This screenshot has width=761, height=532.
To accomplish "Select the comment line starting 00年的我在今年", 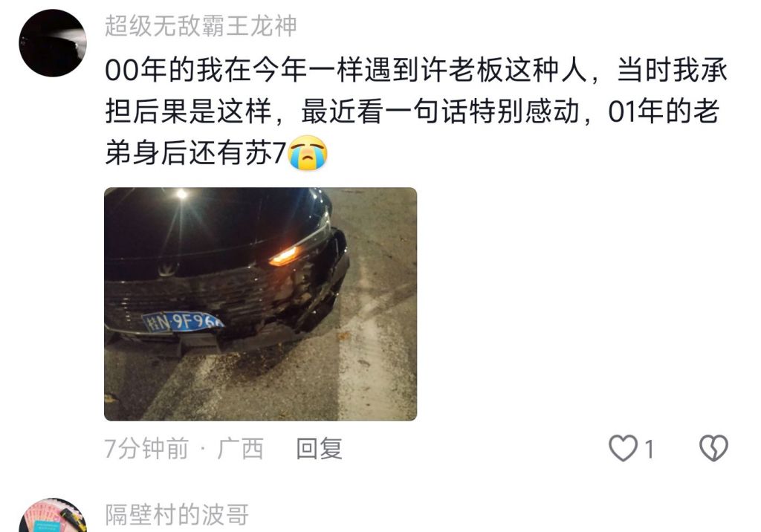I will pyautogui.click(x=416, y=70).
